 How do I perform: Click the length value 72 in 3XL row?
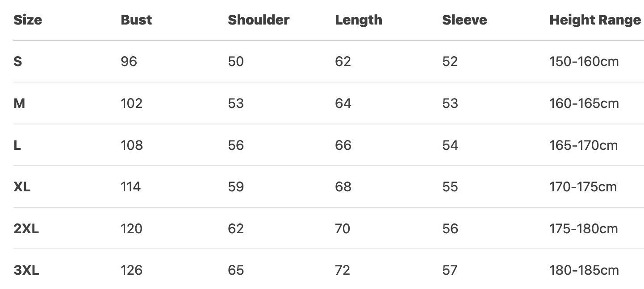coord(343,270)
